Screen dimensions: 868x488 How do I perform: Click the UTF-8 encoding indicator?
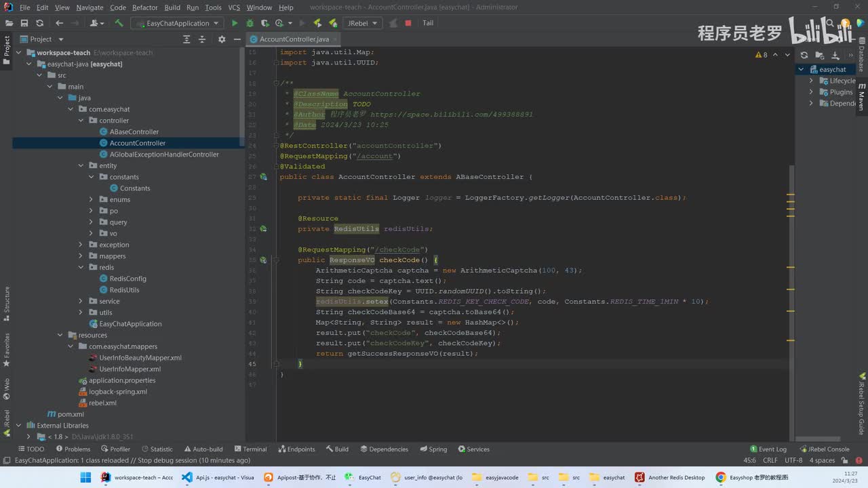(793, 460)
